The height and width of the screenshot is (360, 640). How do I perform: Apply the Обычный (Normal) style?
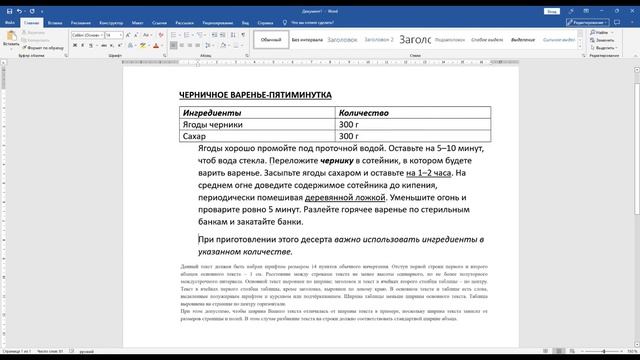(x=271, y=40)
